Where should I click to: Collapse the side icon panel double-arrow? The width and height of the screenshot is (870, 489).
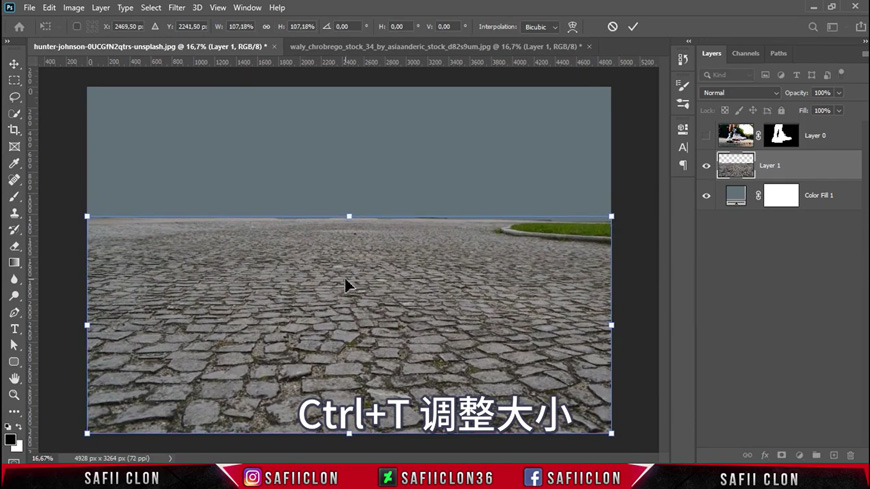pos(689,41)
